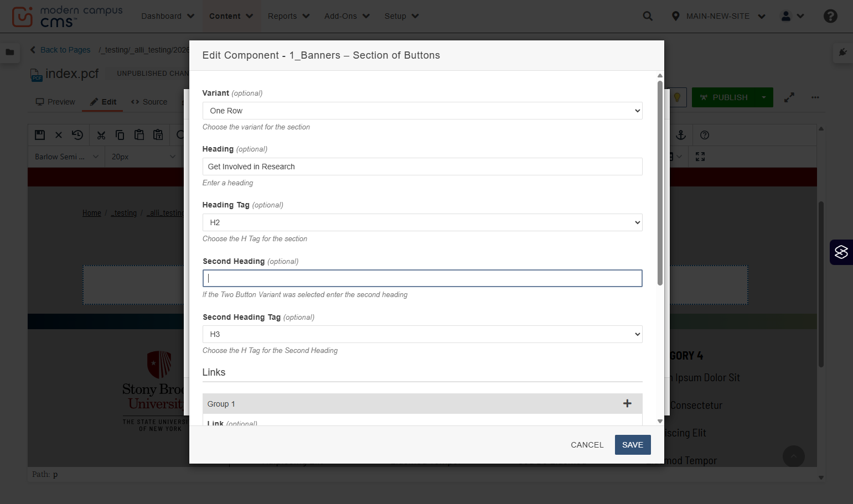Expand Group 1 with the plus icon
853x504 pixels.
click(627, 403)
